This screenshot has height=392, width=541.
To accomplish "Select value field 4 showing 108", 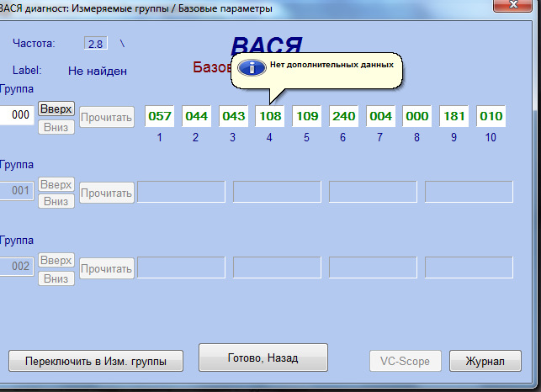I will click(x=269, y=116).
